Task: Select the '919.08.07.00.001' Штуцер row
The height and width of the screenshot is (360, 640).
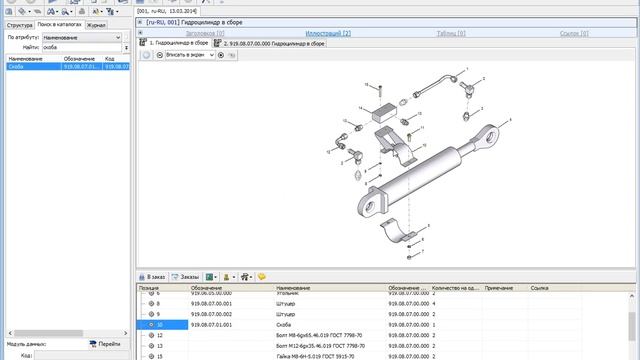Action: [x=359, y=304]
